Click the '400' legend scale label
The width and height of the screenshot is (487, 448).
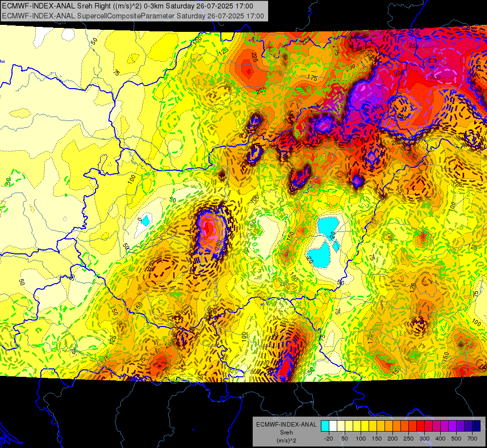(x=440, y=439)
